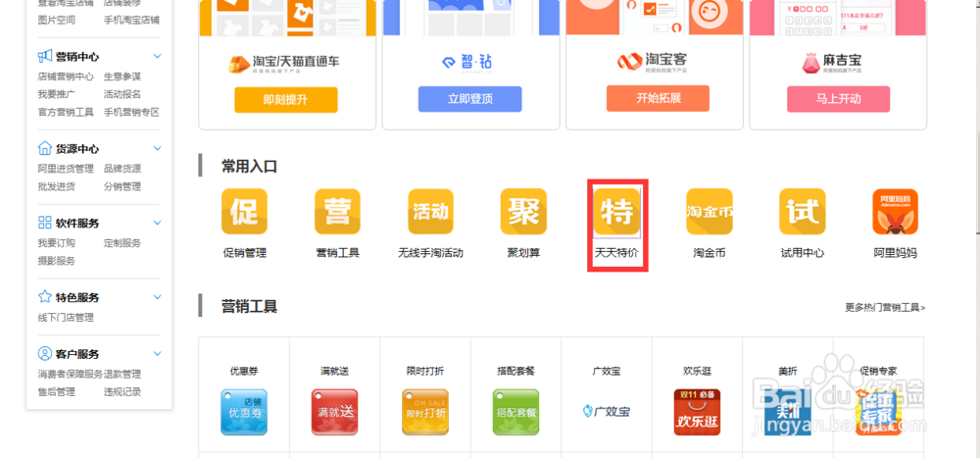Open 分销管理 in sidebar
980x458 pixels.
(122, 186)
